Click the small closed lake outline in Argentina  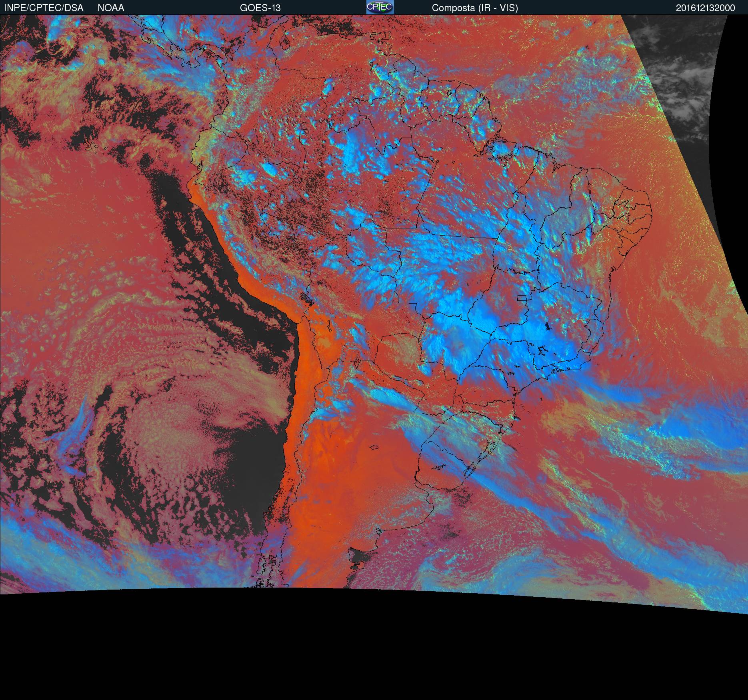coord(374,448)
